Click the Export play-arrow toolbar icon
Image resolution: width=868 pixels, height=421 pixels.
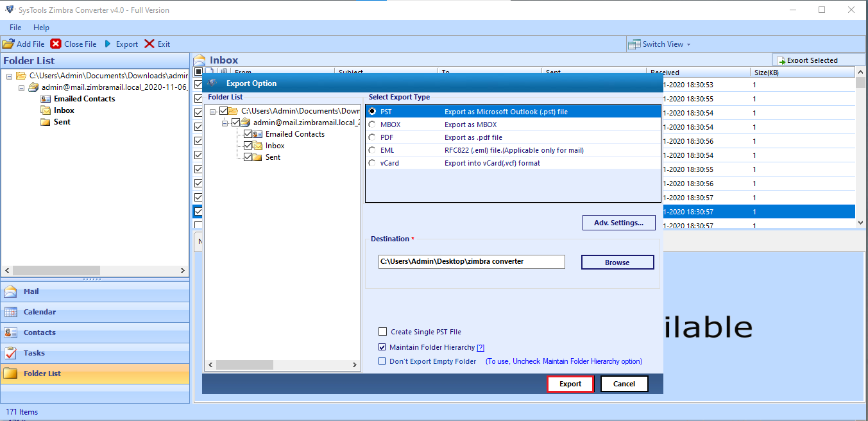(x=108, y=44)
